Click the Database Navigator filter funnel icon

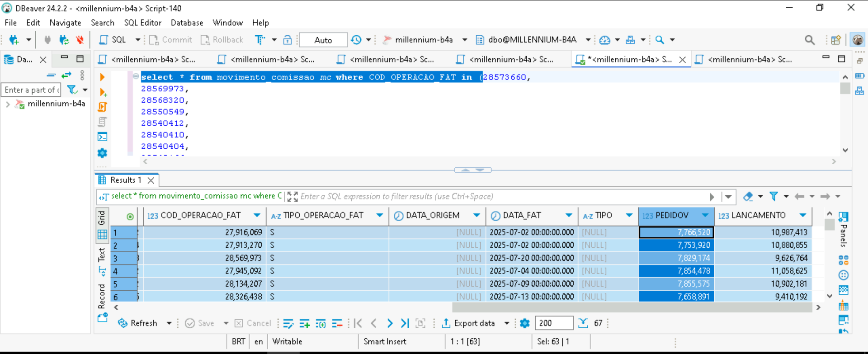pyautogui.click(x=72, y=90)
